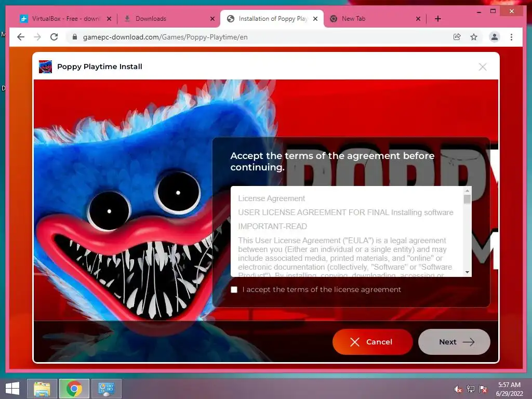This screenshot has height=399, width=532.
Task: Go forward in browser history
Action: 37,37
